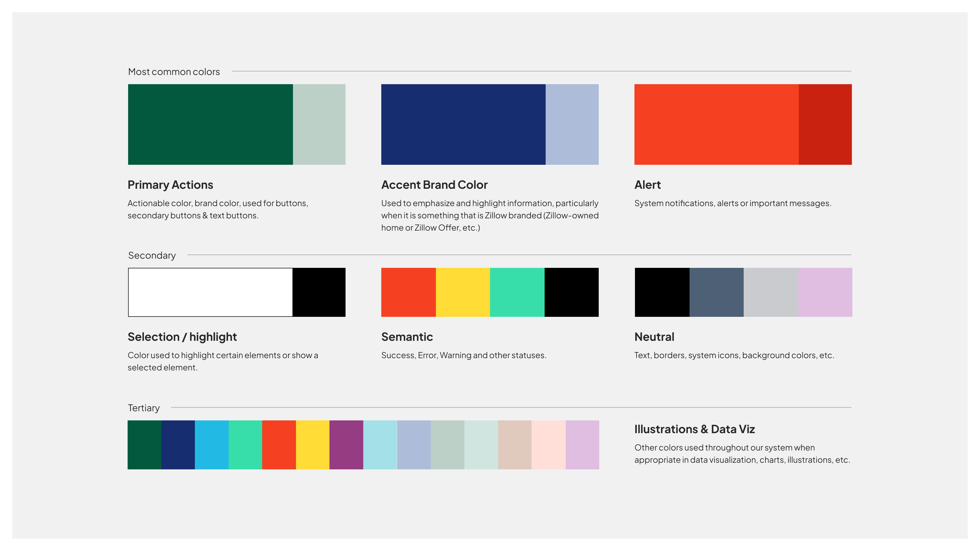980x551 pixels.
Task: Click the periwinkle Tertiary swatch
Action: coord(414,445)
